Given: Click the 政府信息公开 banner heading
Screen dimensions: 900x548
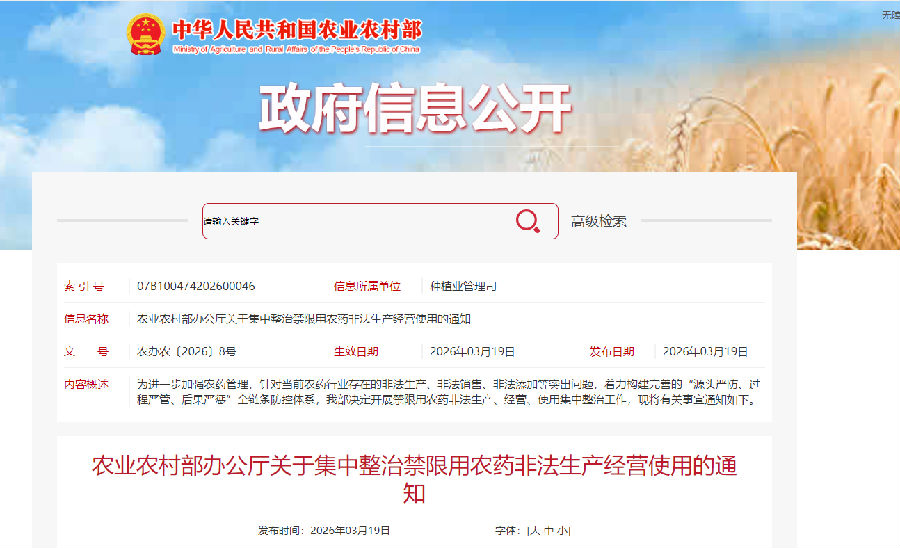Looking at the screenshot, I should pyautogui.click(x=414, y=108).
